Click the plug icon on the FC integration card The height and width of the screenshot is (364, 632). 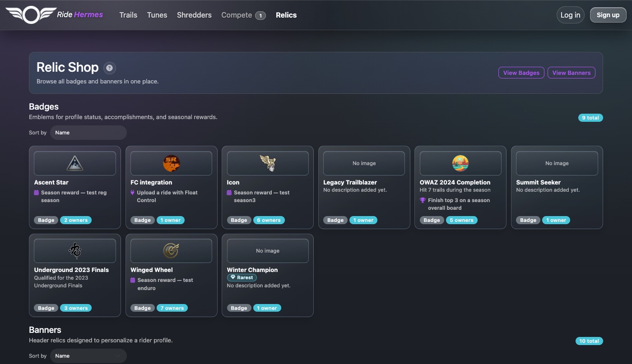[x=133, y=193]
